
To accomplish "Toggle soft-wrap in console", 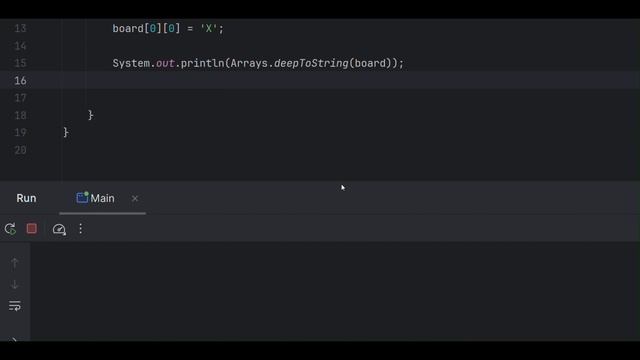I will pyautogui.click(x=15, y=306).
